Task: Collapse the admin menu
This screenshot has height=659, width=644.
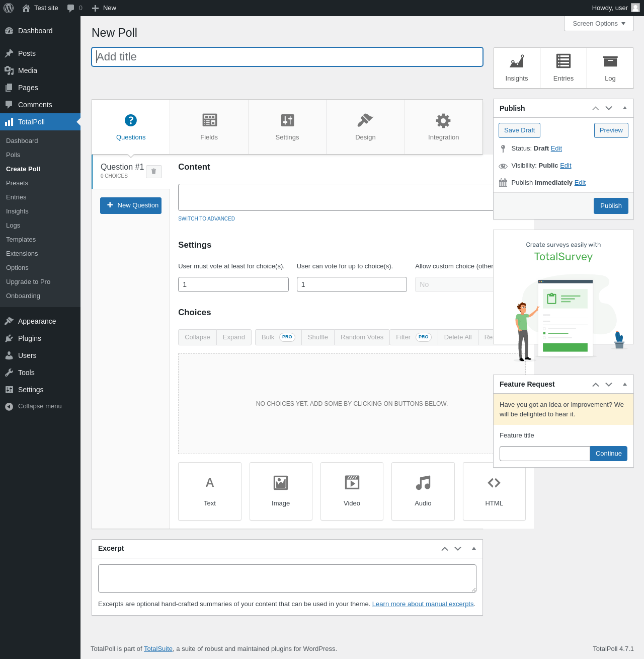Action: 40,406
